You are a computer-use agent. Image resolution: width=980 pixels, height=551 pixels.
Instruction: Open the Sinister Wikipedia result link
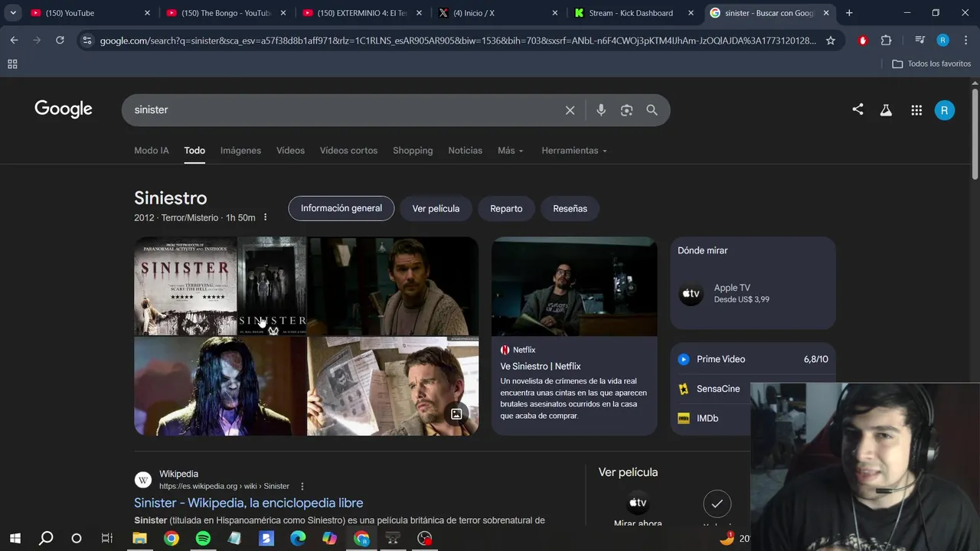[249, 503]
